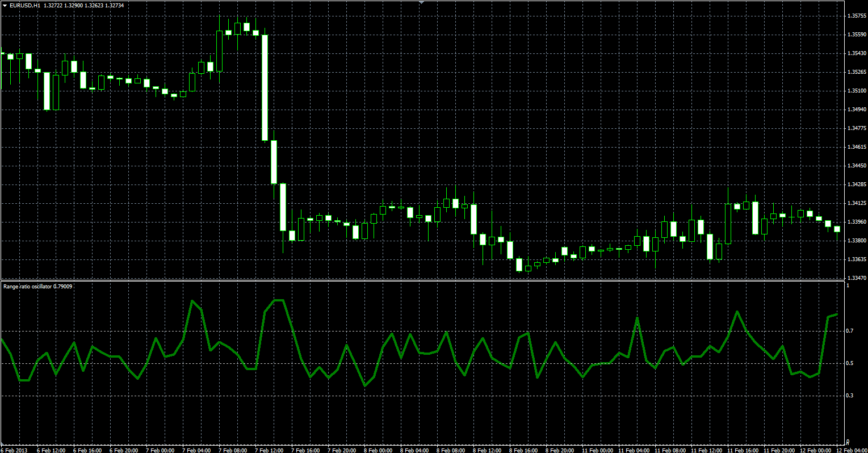Click the 7 Feb 08:00 time label
This screenshot has width=868, height=453.
(x=232, y=450)
